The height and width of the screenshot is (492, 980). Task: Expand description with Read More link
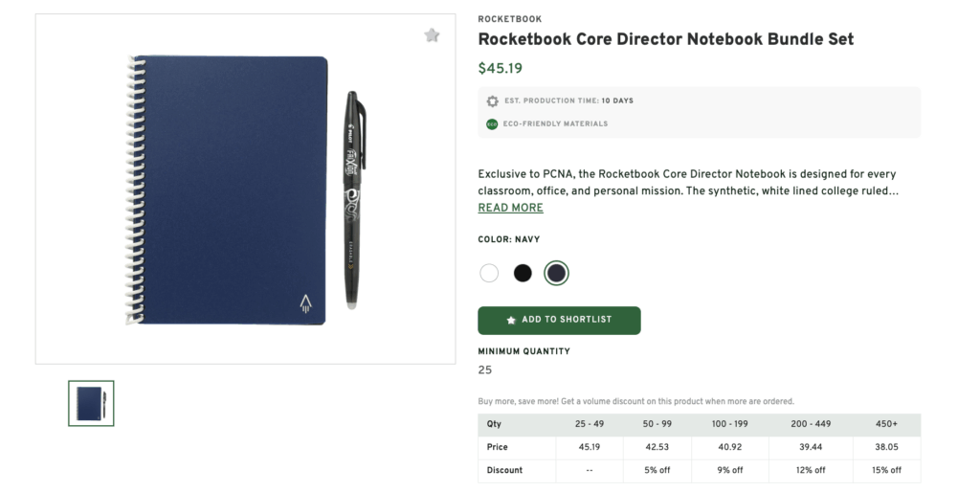point(510,208)
